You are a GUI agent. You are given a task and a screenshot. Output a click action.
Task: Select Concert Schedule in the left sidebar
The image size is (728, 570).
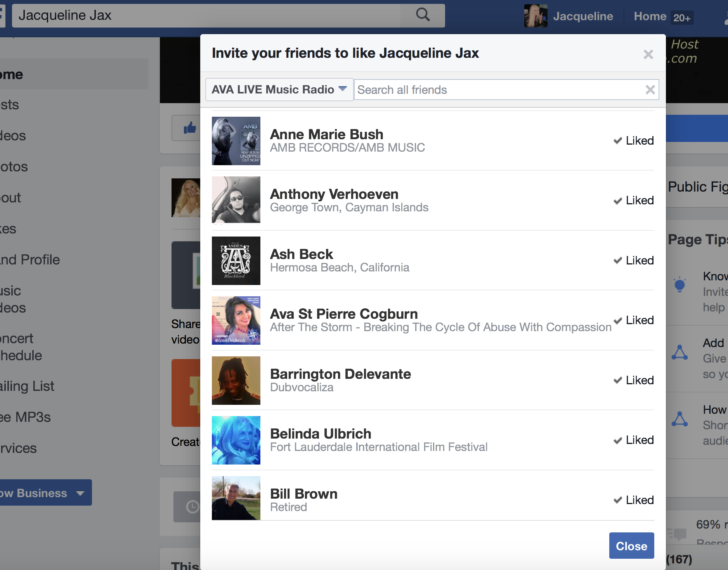point(21,347)
